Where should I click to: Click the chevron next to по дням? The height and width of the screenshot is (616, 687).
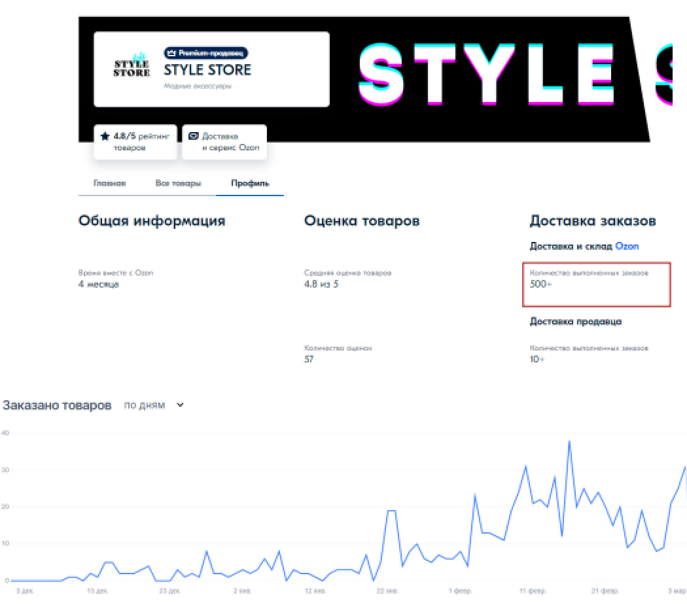(180, 405)
